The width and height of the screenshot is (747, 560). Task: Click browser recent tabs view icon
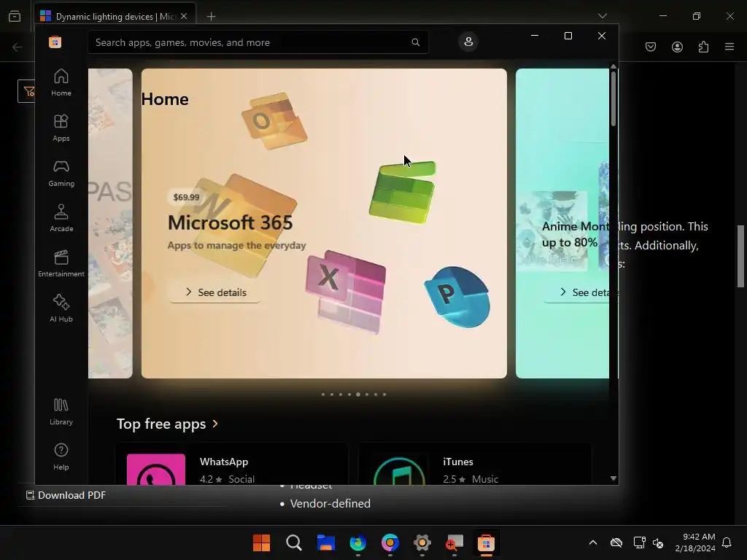point(15,16)
